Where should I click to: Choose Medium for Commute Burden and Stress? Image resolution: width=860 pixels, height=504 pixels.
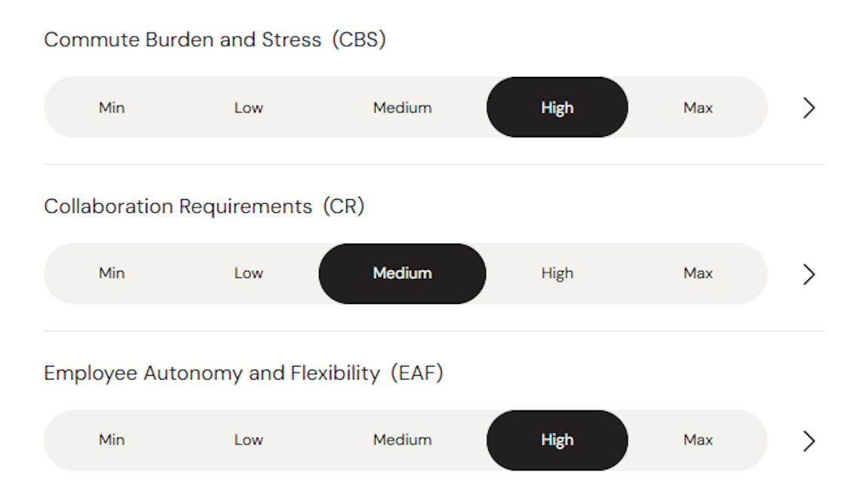[402, 108]
